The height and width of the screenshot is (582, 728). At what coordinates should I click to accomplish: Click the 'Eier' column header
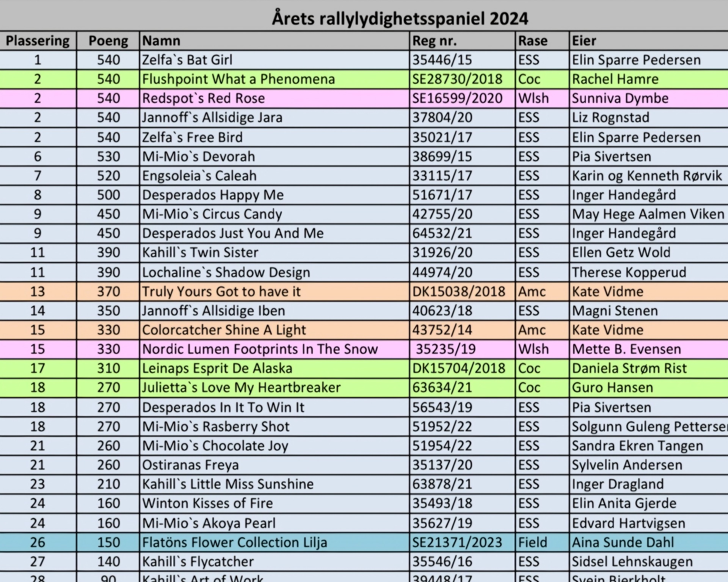[584, 41]
